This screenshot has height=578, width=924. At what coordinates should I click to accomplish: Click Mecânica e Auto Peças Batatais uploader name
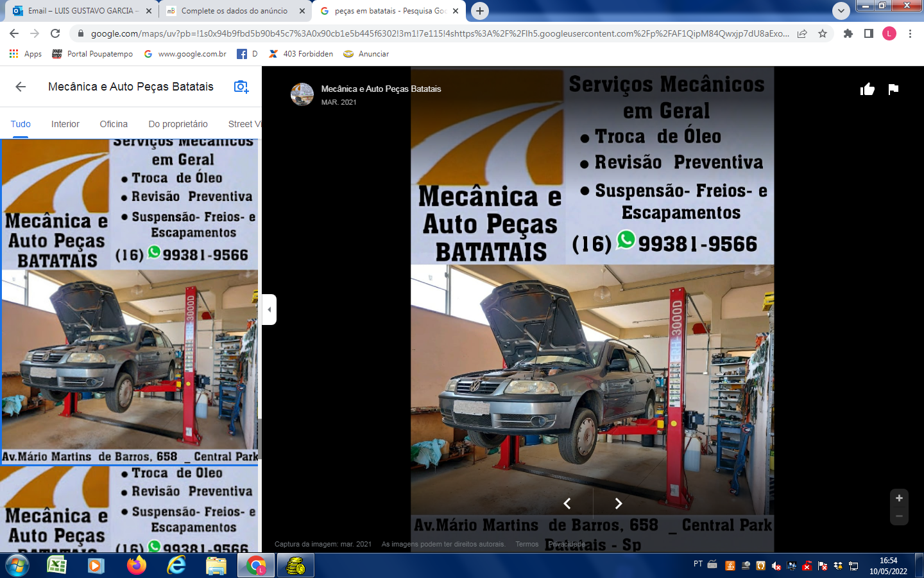tap(381, 89)
